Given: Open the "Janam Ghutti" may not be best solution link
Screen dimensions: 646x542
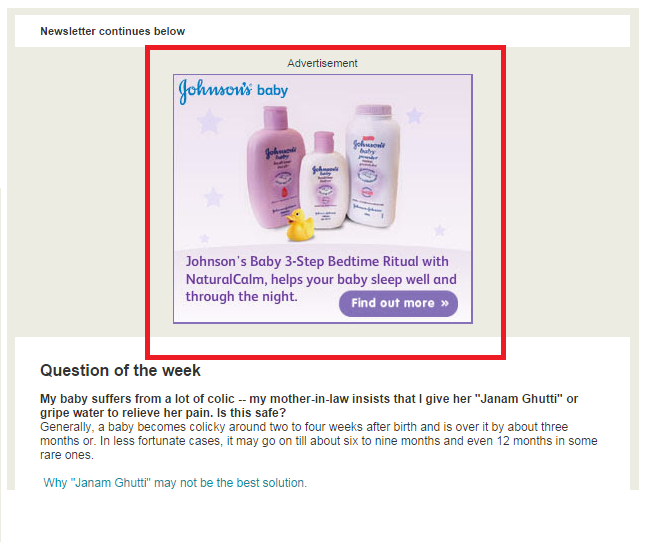Looking at the screenshot, I should pyautogui.click(x=175, y=482).
